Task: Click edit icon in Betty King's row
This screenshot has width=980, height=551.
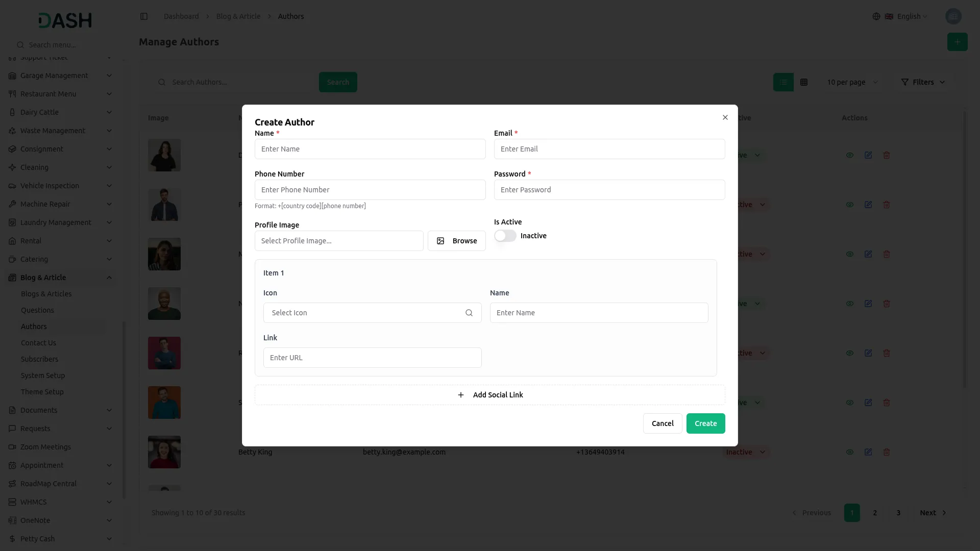Action: (x=868, y=452)
